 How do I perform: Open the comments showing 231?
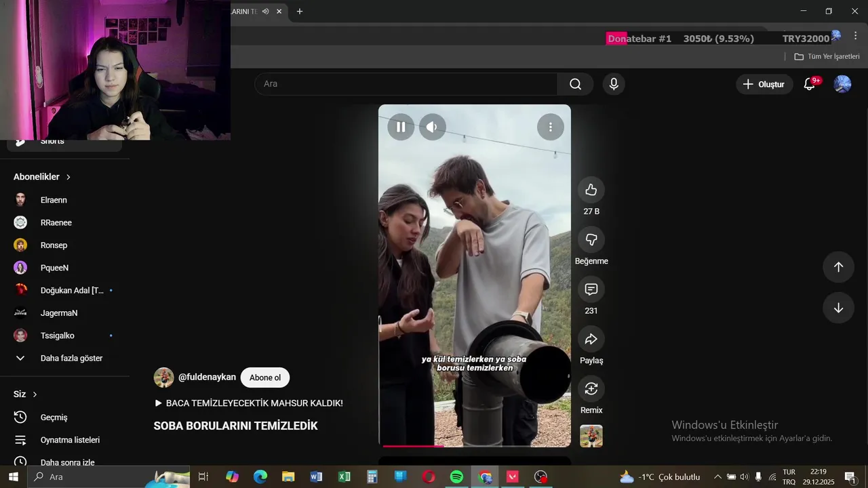[x=591, y=289]
